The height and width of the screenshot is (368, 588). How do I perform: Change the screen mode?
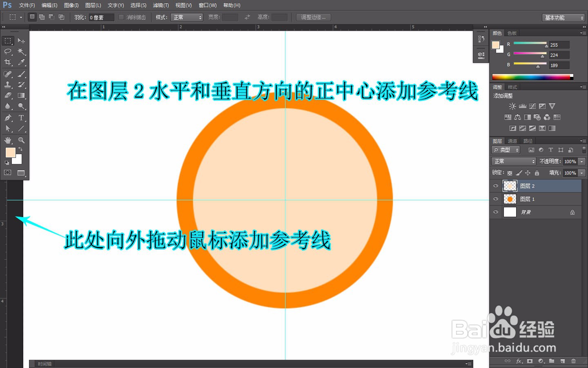pyautogui.click(x=21, y=173)
